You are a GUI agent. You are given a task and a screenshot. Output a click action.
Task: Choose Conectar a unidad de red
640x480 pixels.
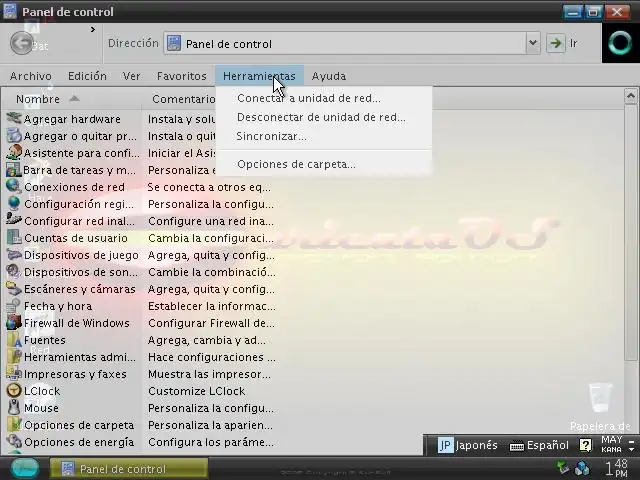point(324,98)
